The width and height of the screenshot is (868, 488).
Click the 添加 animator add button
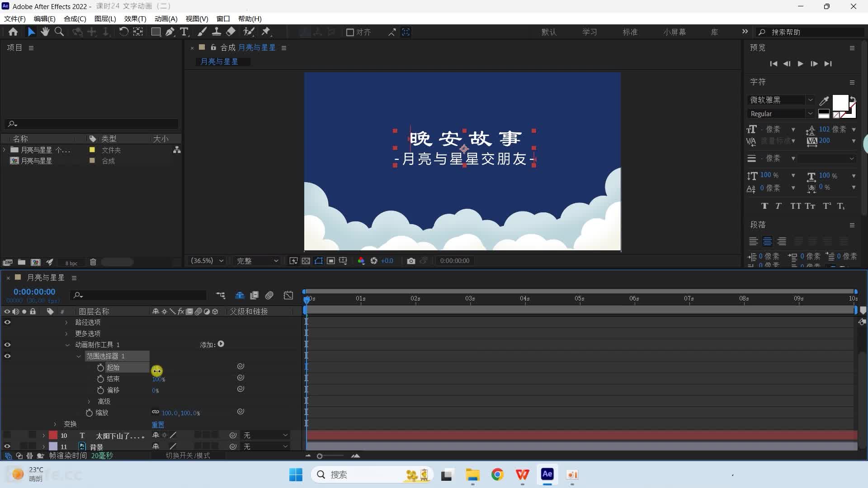(x=221, y=344)
